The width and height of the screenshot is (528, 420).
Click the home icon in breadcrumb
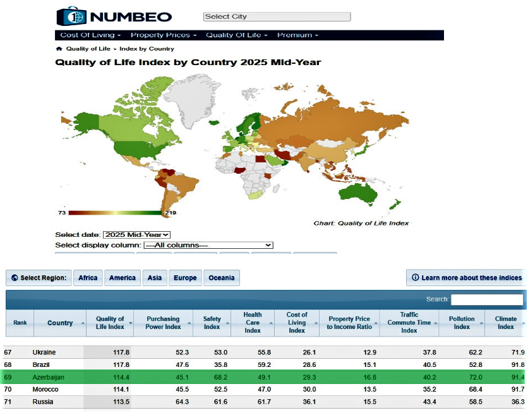pos(59,49)
